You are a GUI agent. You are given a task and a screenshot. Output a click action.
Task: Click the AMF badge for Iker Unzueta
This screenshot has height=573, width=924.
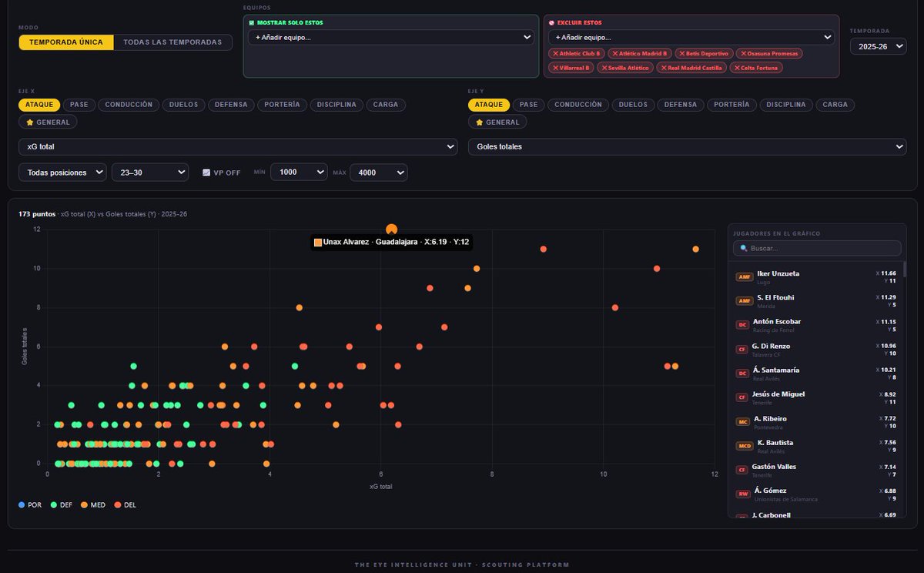[x=745, y=277]
